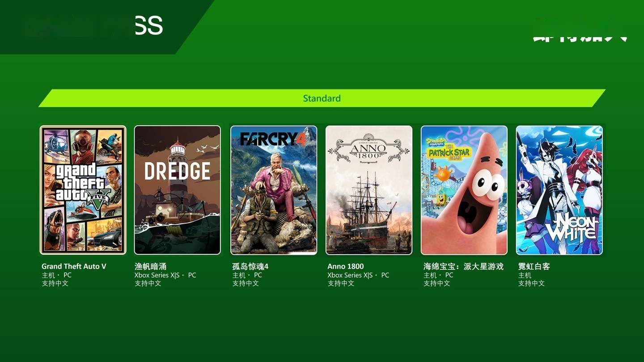Viewport: 644px width, 362px height.
Task: Click the 主机 platform label under 霓虹白客
Action: (x=525, y=275)
